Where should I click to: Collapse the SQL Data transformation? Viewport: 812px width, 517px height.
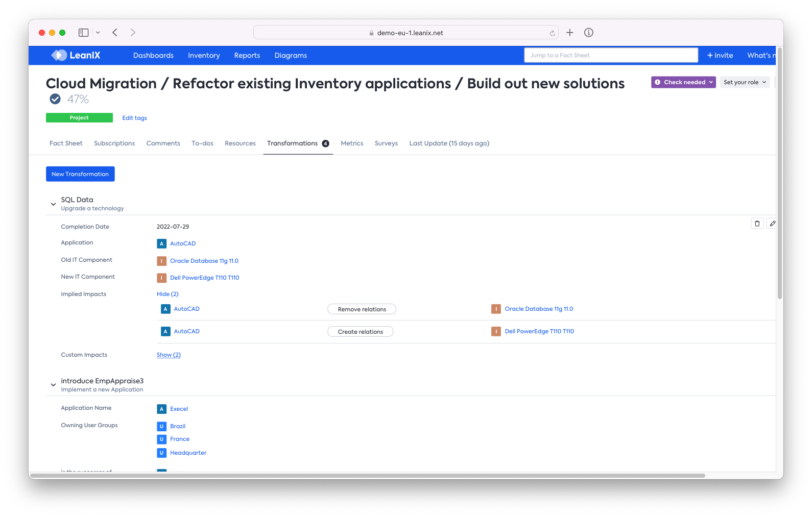pos(53,204)
